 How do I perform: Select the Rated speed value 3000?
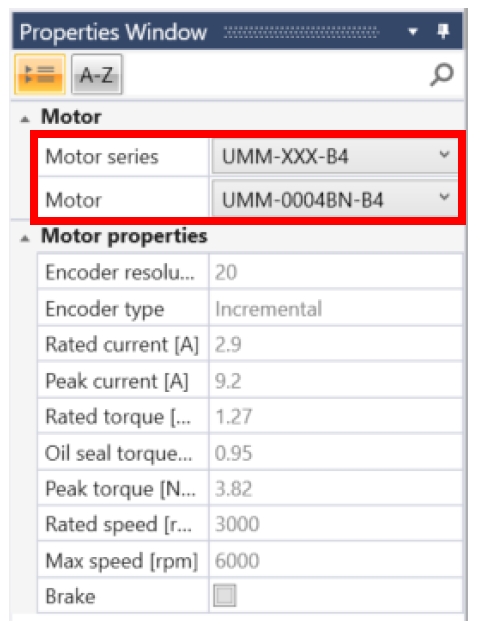[x=237, y=524]
